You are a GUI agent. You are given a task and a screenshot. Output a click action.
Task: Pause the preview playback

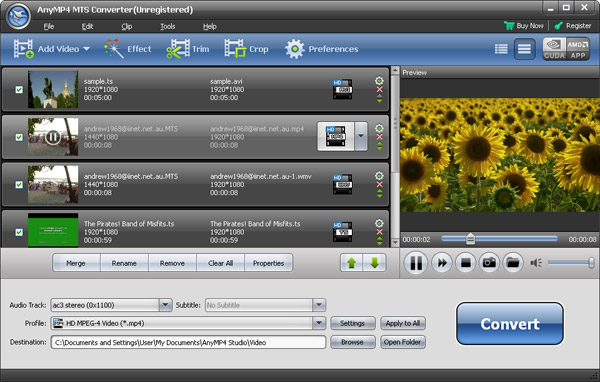coord(416,263)
